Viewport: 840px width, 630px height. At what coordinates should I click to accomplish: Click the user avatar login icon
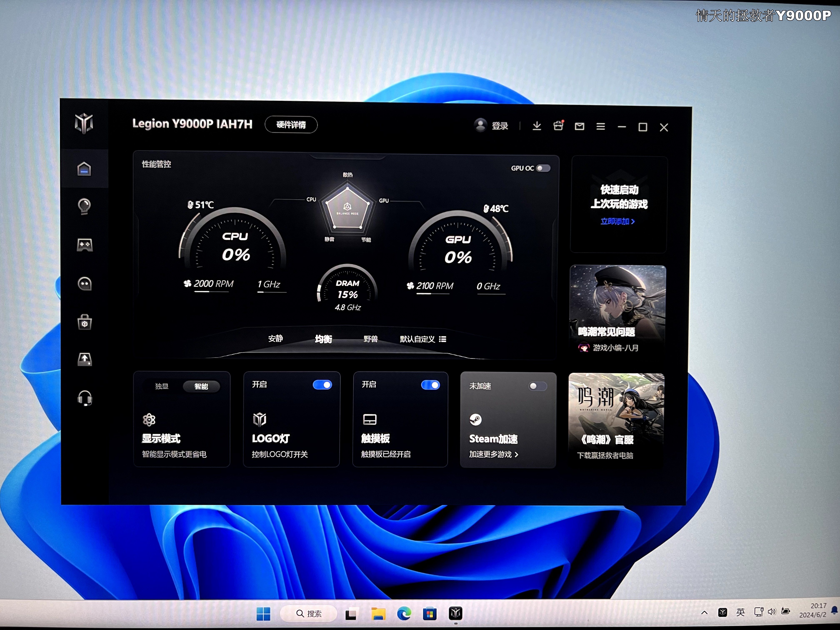[480, 125]
